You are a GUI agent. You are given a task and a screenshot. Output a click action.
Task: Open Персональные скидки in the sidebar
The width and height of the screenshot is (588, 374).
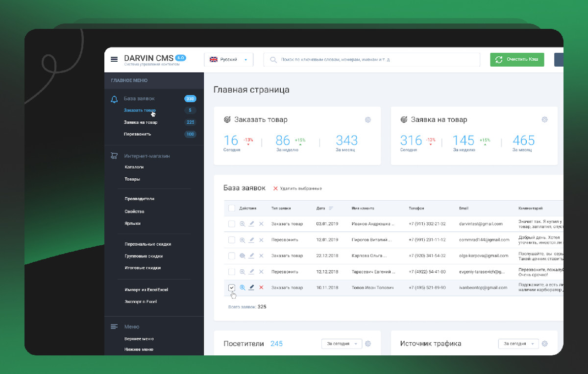(147, 244)
